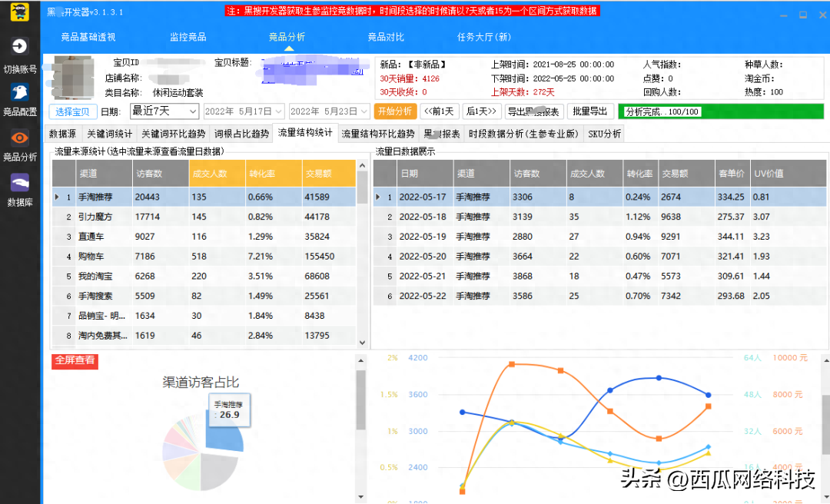Screen dimensions: 830x504
Task: Open the 数据库 sidebar icon
Action: point(20,183)
